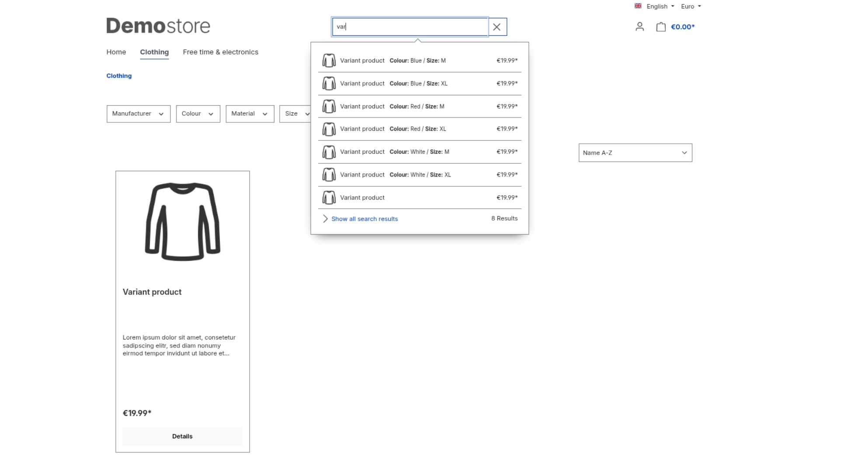The image size is (868, 475).
Task: Click shirt thumbnail for Blue / Size XL result
Action: pyautogui.click(x=329, y=83)
